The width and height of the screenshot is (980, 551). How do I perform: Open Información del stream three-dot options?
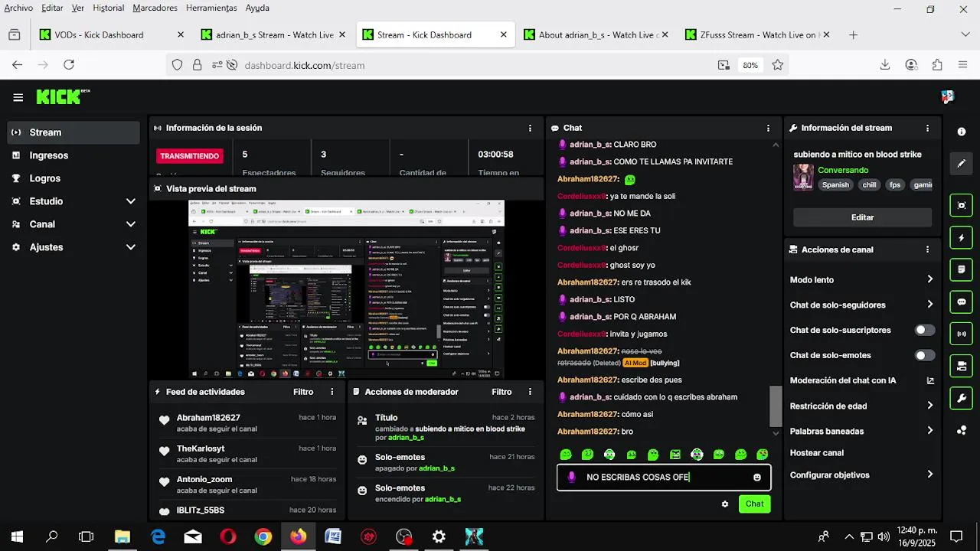pyautogui.click(x=927, y=128)
